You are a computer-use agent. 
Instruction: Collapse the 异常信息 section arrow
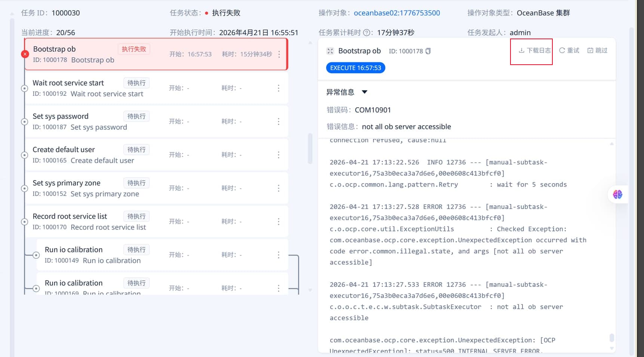(364, 92)
